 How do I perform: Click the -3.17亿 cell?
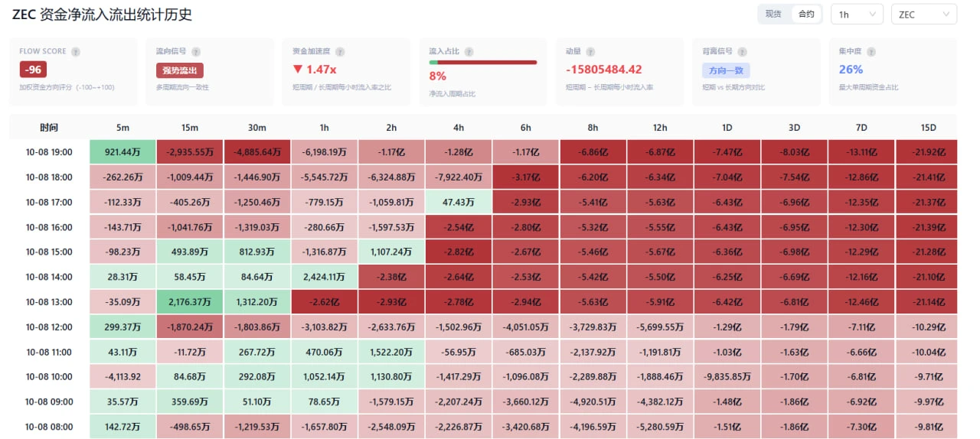click(526, 177)
